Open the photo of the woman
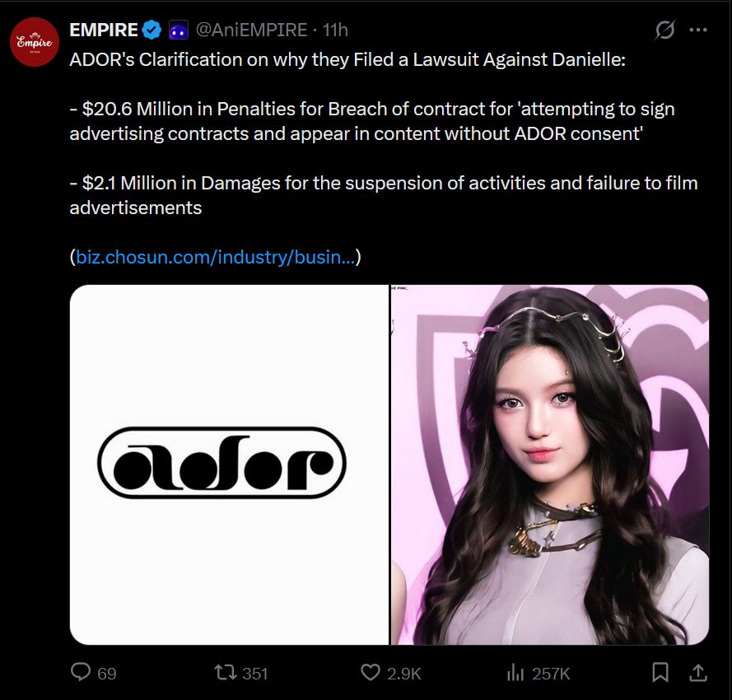This screenshot has height=700, width=732. pyautogui.click(x=550, y=464)
